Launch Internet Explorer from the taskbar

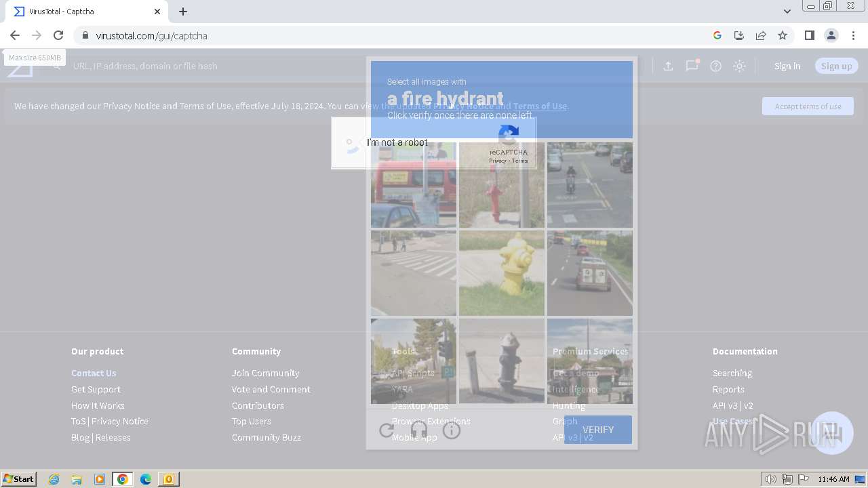[x=54, y=479]
